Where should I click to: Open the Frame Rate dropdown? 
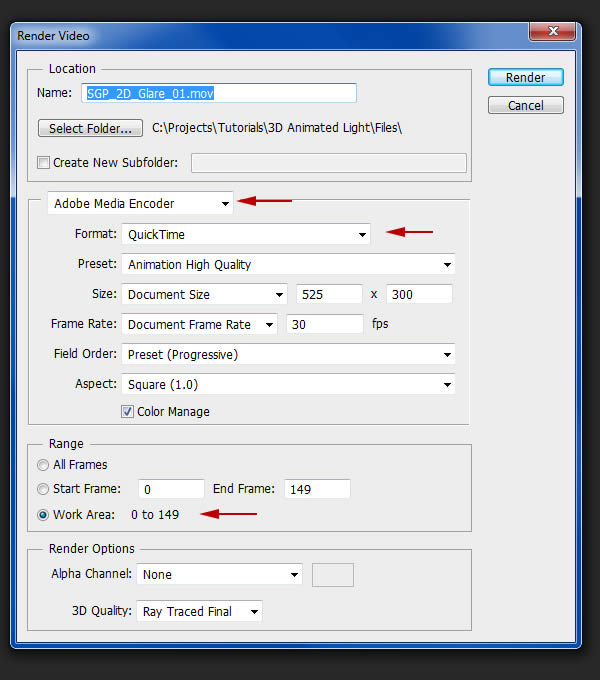click(x=199, y=325)
